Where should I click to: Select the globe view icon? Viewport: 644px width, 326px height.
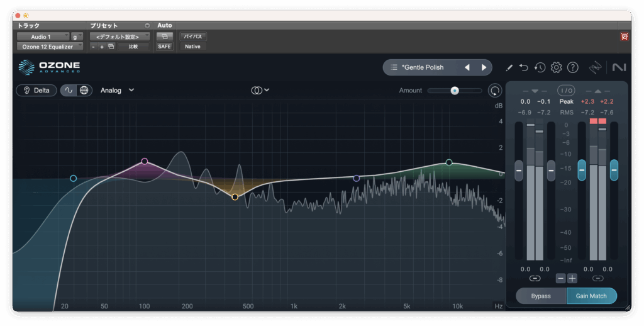[84, 90]
